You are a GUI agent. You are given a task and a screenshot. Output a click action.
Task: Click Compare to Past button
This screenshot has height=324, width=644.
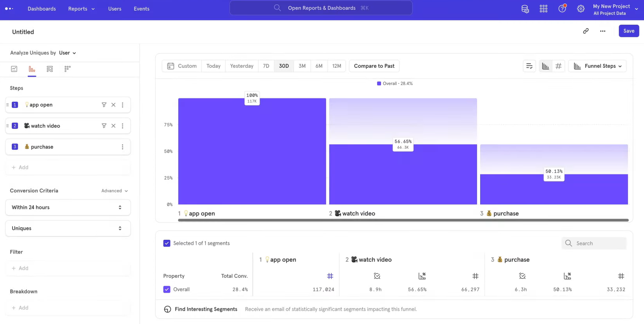coord(374,66)
